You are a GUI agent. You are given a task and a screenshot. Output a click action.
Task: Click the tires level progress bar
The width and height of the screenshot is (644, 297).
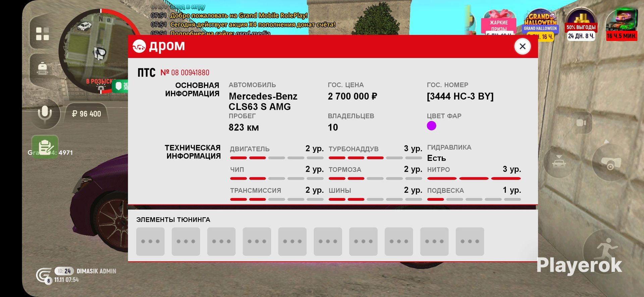pos(375,199)
